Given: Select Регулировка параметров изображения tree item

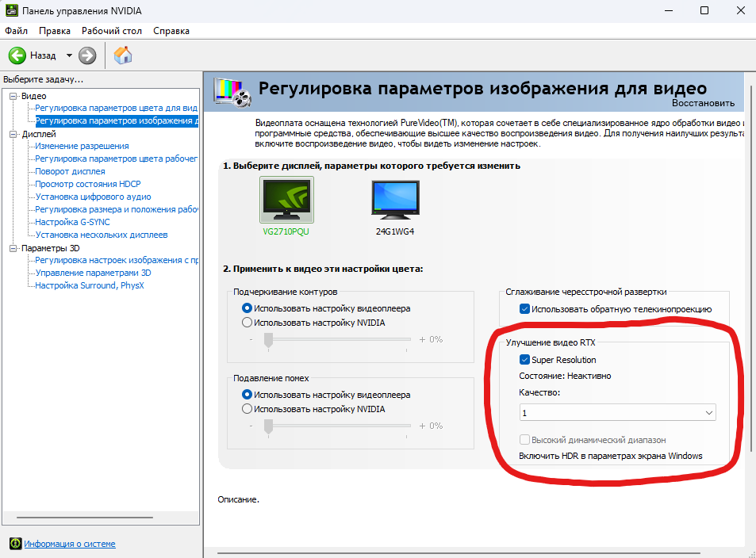Looking at the screenshot, I should (117, 120).
